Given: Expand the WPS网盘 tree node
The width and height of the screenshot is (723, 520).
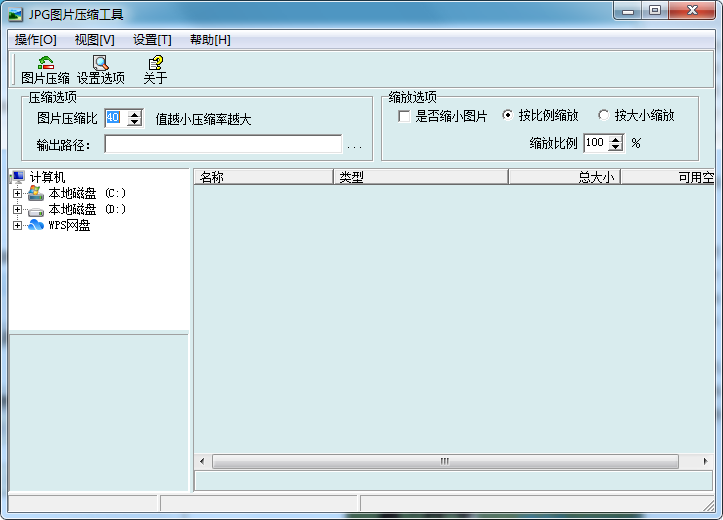Looking at the screenshot, I should [x=17, y=226].
